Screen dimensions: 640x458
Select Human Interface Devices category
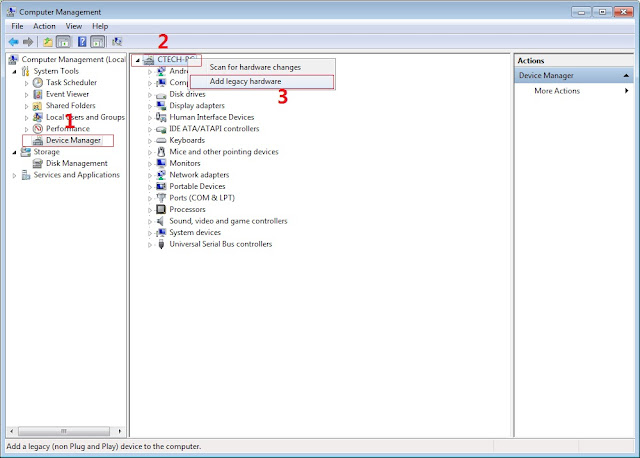212,117
